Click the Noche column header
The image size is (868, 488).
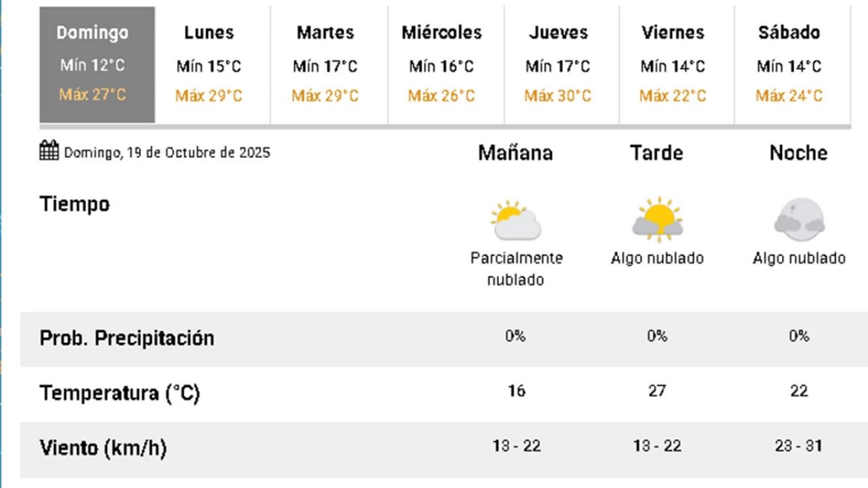tap(798, 153)
